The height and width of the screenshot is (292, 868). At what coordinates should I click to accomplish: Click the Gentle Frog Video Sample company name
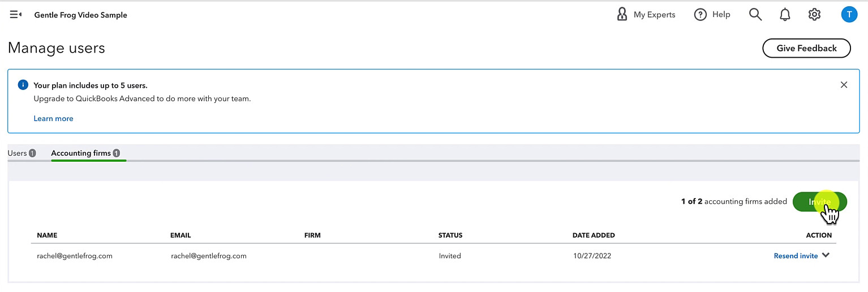point(80,15)
